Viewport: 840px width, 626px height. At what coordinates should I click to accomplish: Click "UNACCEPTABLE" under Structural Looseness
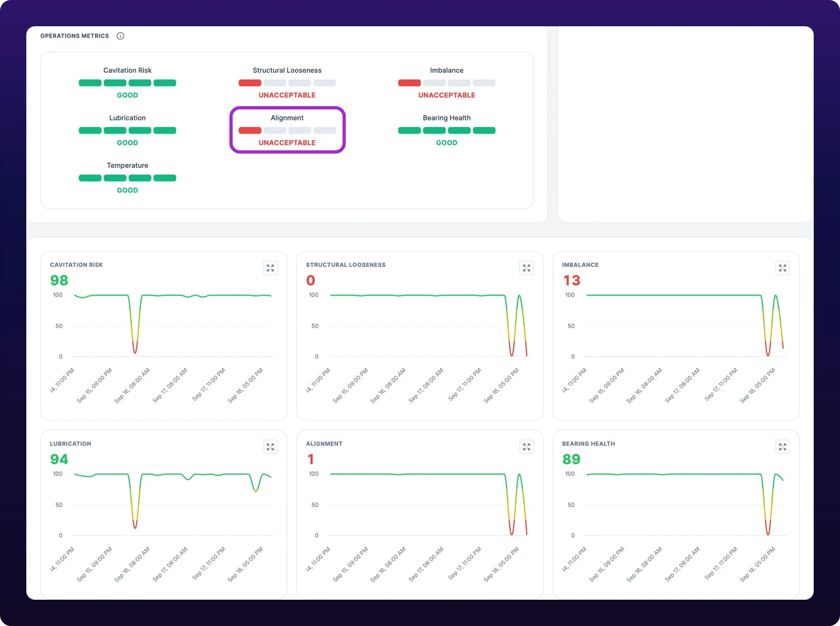[287, 95]
